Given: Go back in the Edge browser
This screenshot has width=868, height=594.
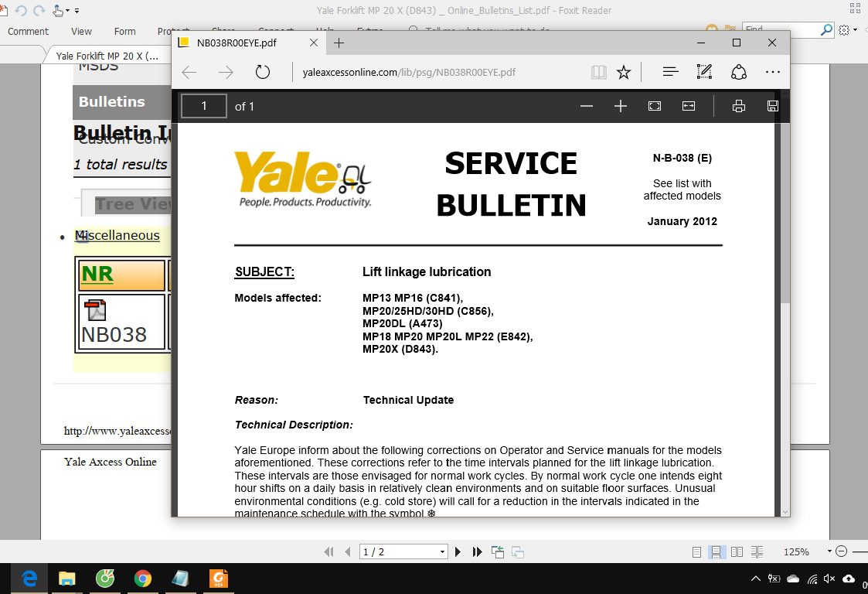Looking at the screenshot, I should click(x=189, y=72).
